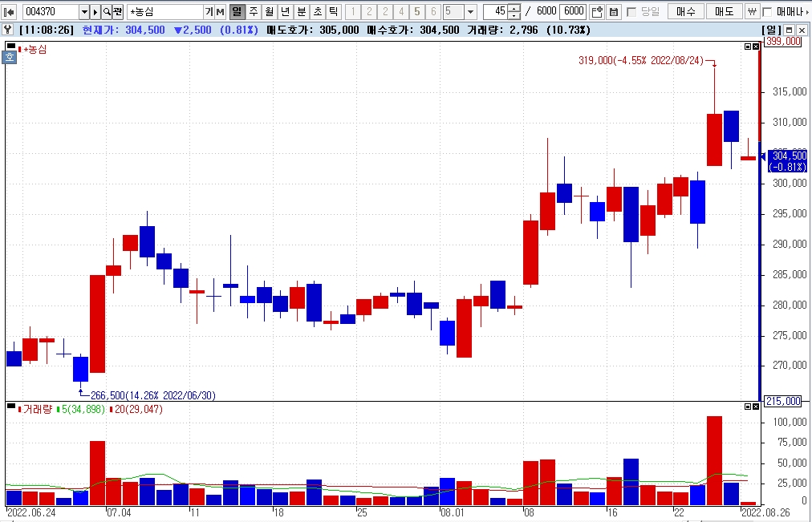Click the 관 watchlist icon
Viewport: 812px width, 522px height.
[118, 12]
